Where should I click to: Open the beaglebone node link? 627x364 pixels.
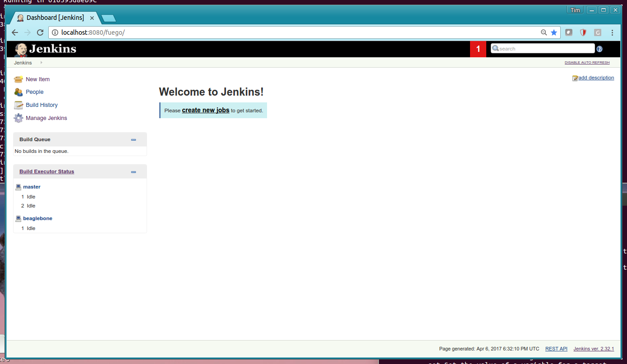[38, 218]
